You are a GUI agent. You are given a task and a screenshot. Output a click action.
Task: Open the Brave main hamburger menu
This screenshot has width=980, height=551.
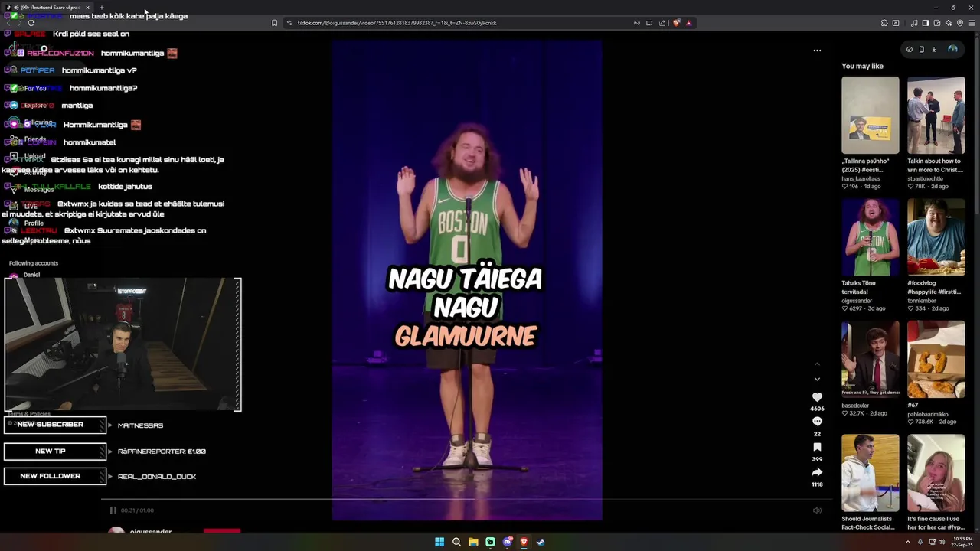pos(972,23)
